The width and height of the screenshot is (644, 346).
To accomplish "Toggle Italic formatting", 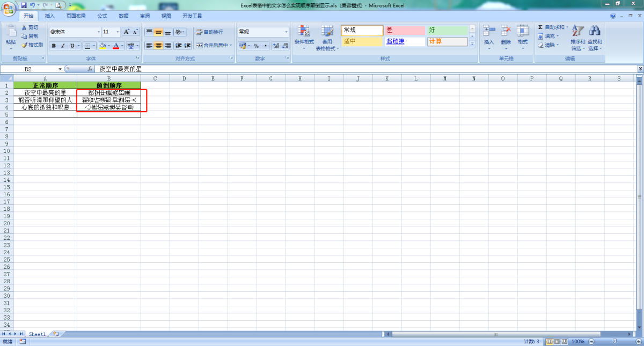I will coord(63,46).
